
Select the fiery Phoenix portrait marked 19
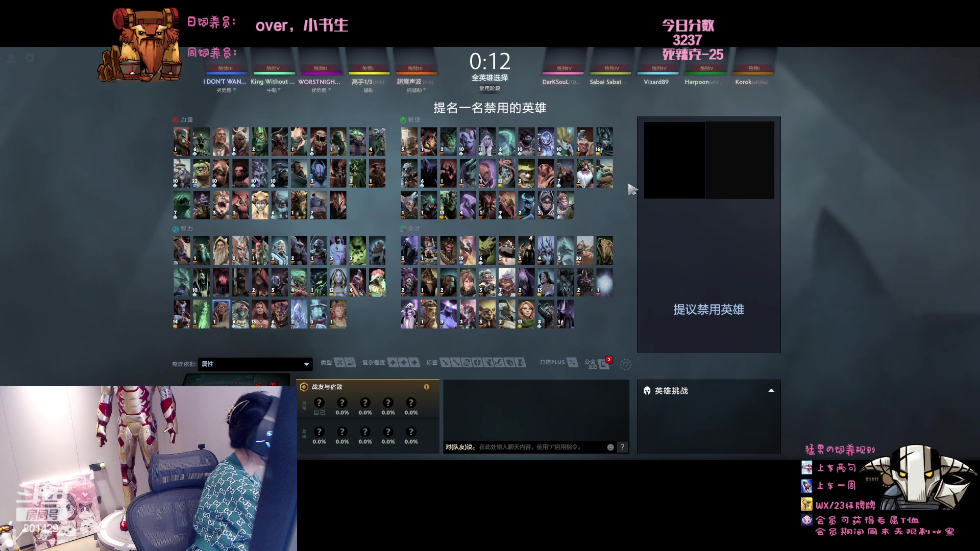click(468, 251)
